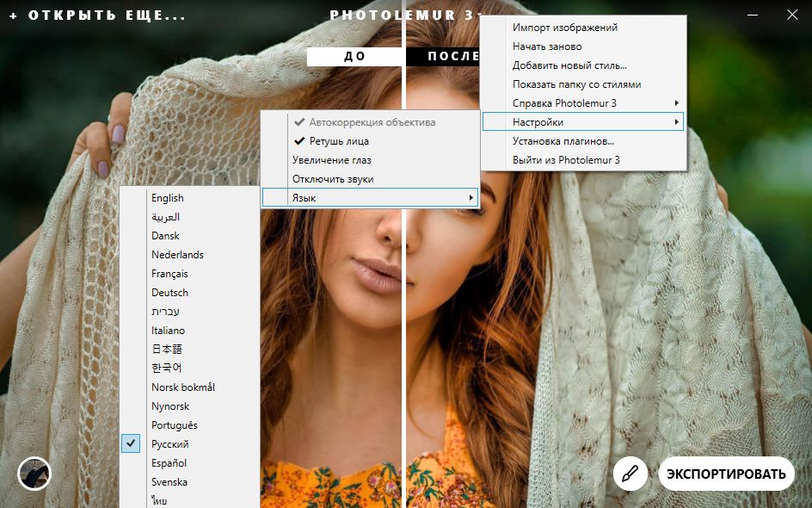This screenshot has width=812, height=508.
Task: Select Выйти из Photolemur 3
Action: click(x=583, y=159)
